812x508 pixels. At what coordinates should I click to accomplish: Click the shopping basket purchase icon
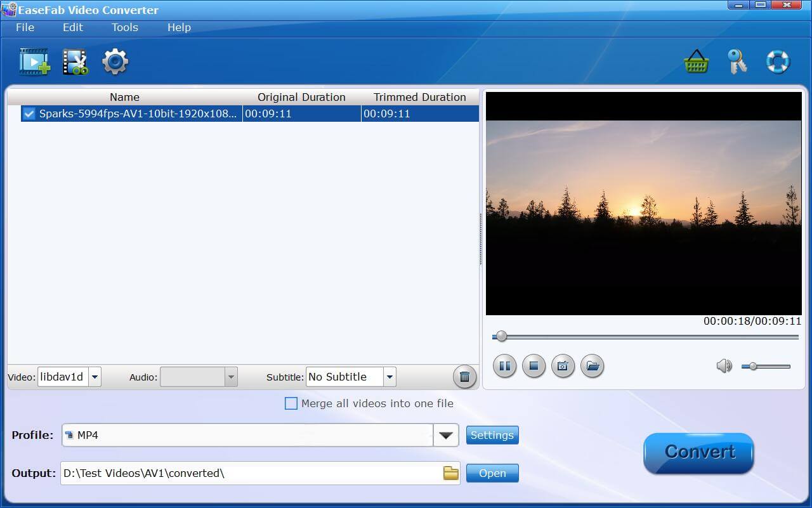click(x=696, y=62)
